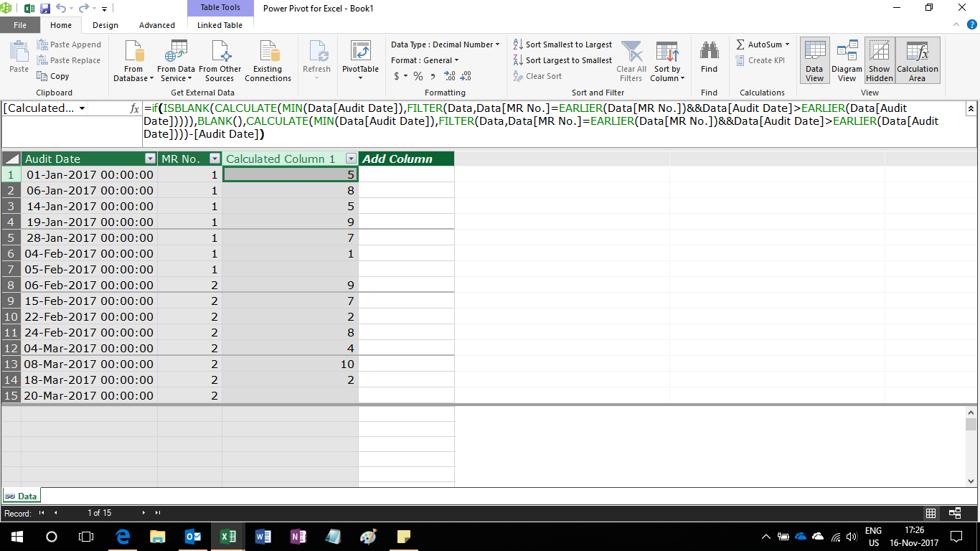Sort Largest to Smallest
The width and height of the screenshot is (980, 551).
562,60
